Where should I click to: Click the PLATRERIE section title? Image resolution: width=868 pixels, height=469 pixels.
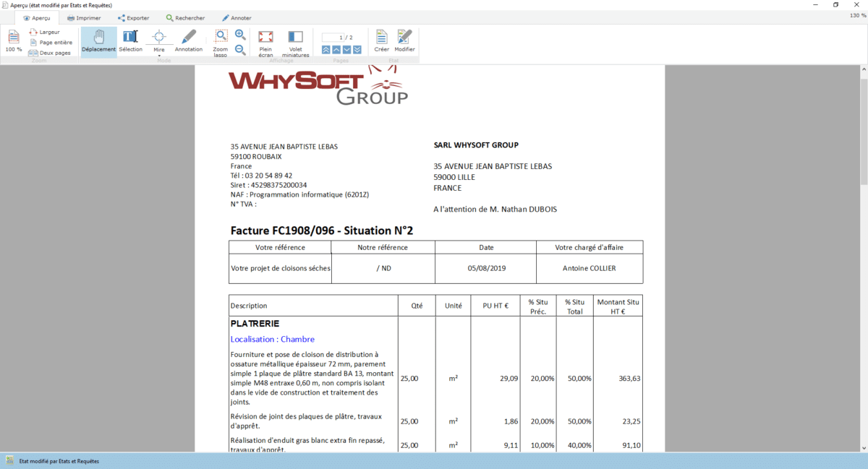(x=255, y=324)
